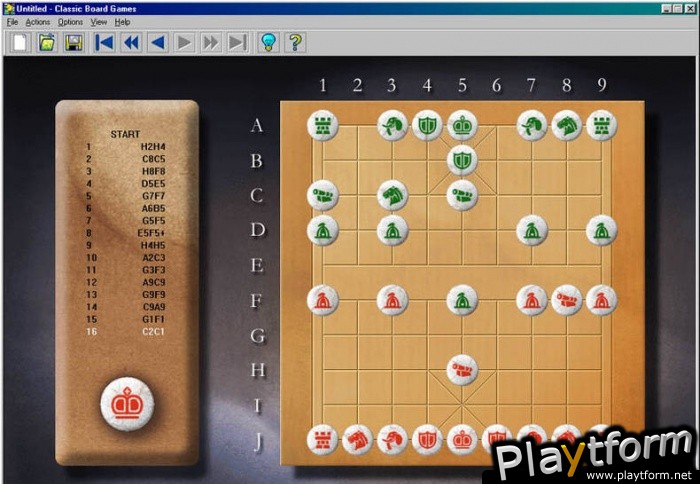This screenshot has width=700, height=484.
Task: Select green pawn at F5
Action: pos(462,300)
